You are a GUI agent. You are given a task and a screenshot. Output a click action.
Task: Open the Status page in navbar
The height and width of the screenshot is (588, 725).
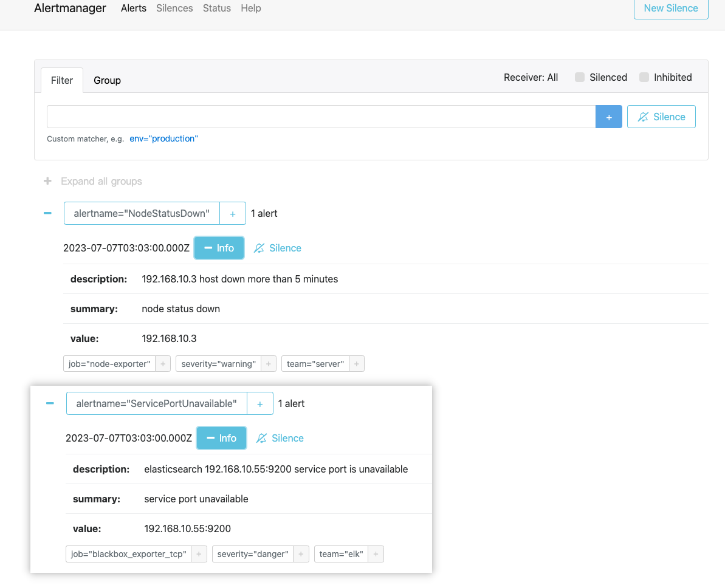click(217, 9)
